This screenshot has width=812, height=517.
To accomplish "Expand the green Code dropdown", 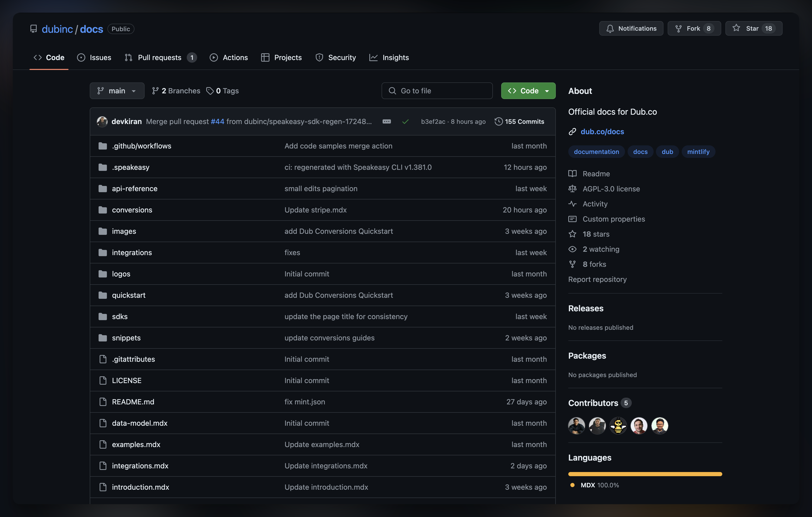I will tap(528, 91).
